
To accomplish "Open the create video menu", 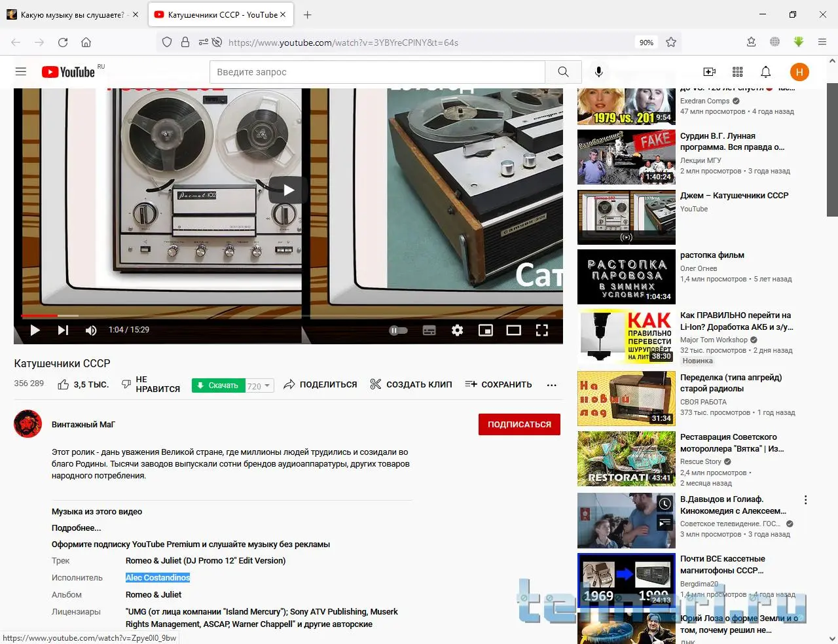I will (709, 72).
